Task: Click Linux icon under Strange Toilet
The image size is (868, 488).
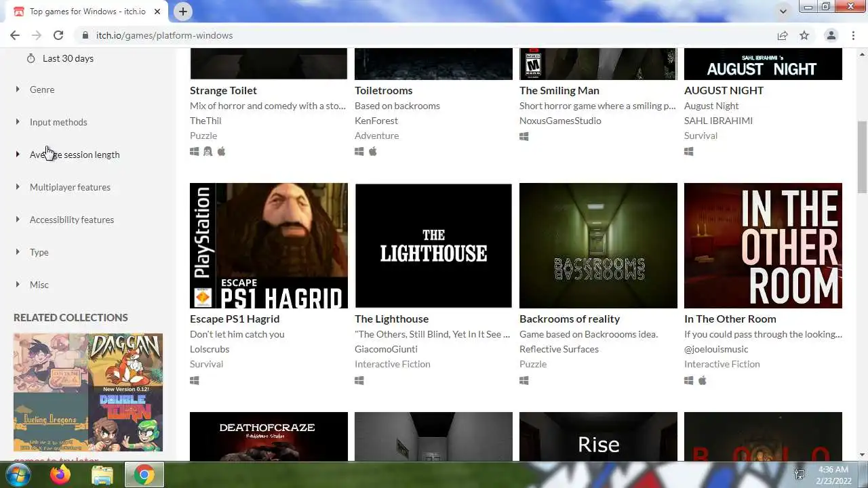Action: pos(208,152)
